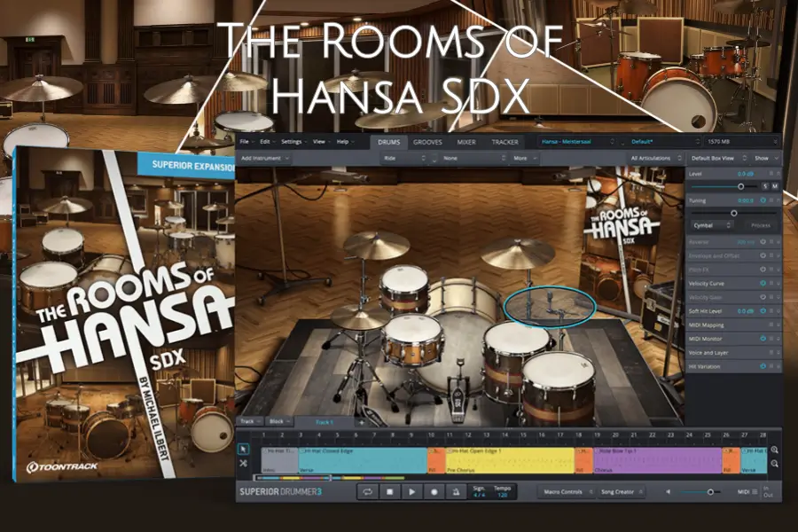
Task: Enable Envelope and Offset power button
Action: click(x=763, y=255)
